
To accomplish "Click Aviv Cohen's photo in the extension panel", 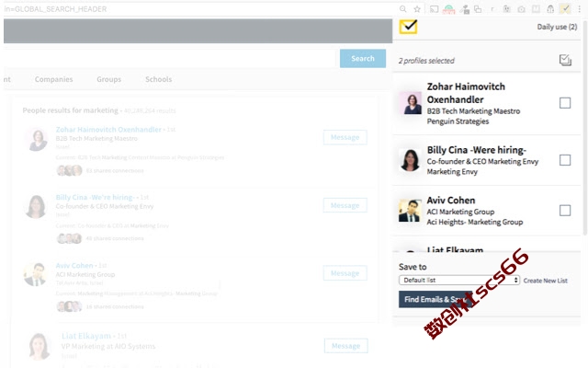I will [410, 211].
